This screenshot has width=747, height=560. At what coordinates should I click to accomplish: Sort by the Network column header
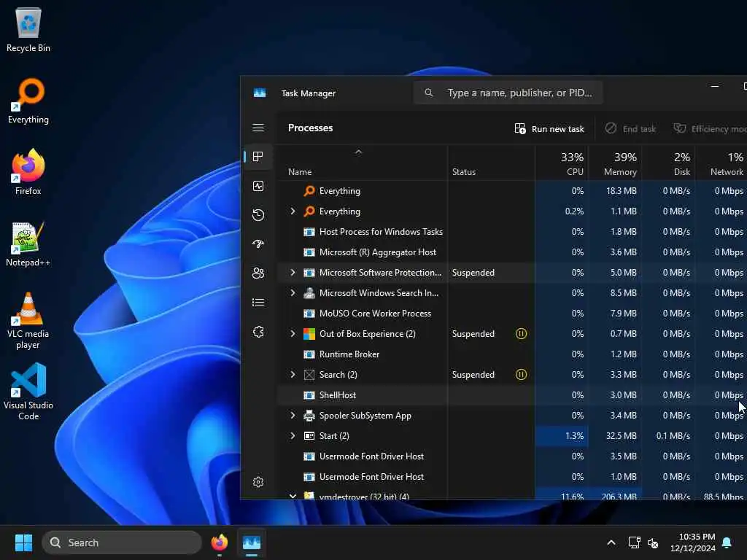tap(721, 163)
